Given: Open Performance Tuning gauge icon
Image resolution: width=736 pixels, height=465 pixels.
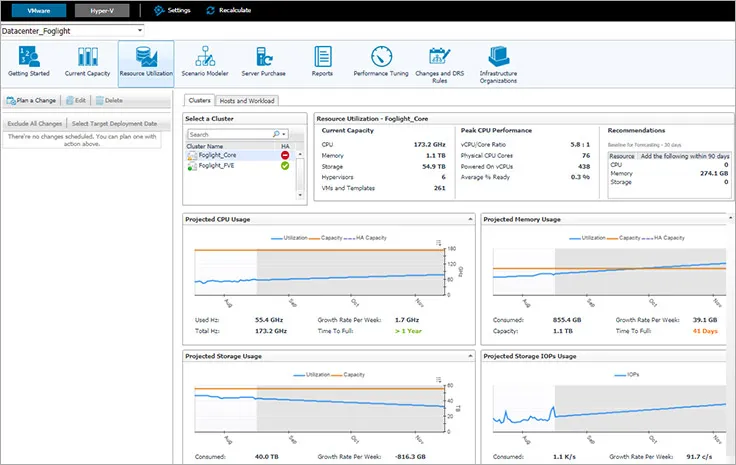Looking at the screenshot, I should tap(381, 60).
